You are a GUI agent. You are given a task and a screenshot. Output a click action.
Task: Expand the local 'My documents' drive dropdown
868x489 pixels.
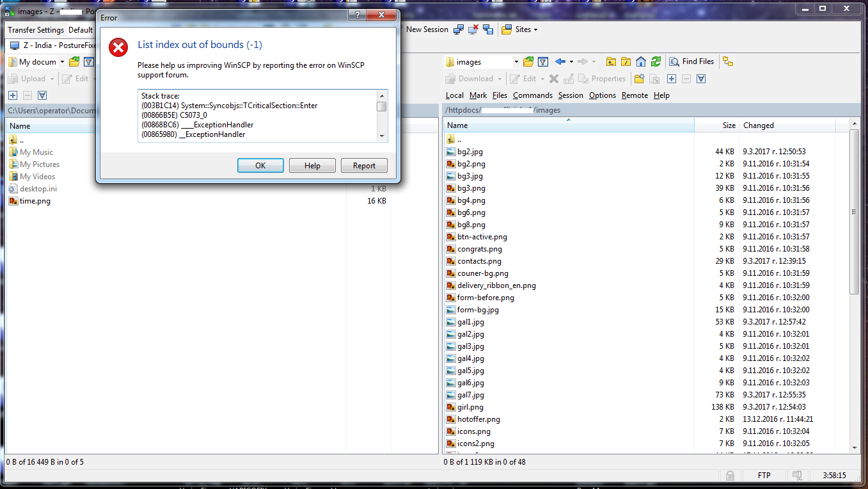tap(62, 62)
